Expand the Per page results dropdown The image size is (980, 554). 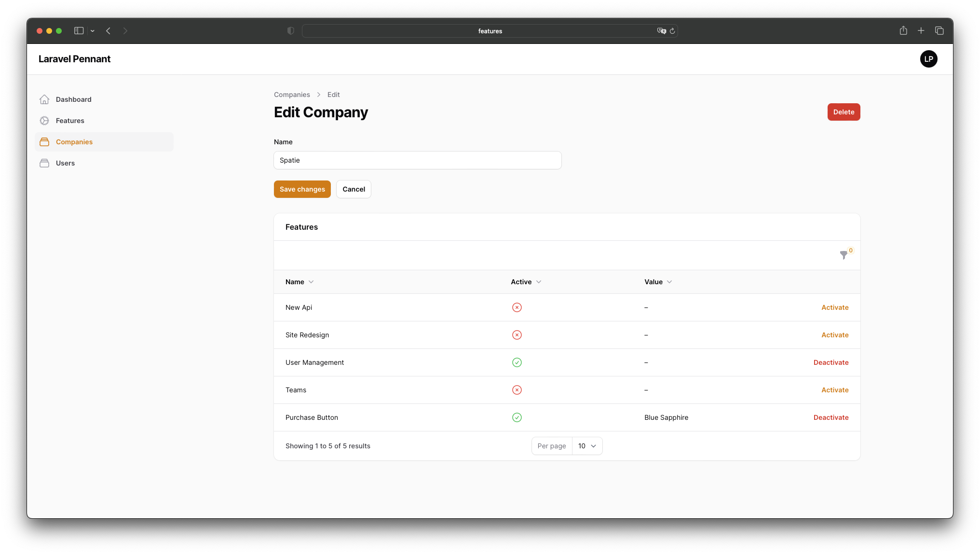pyautogui.click(x=585, y=445)
